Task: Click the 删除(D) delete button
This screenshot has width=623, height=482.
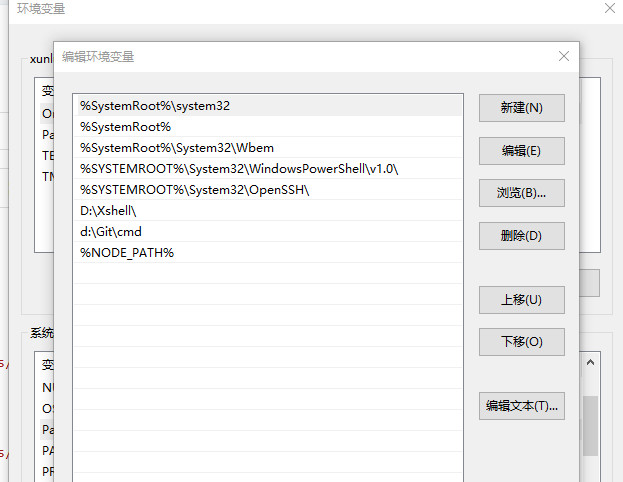Action: (521, 236)
